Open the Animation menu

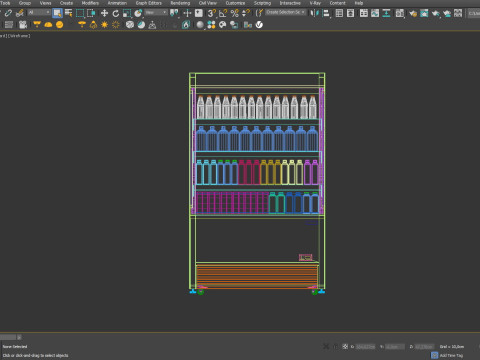click(117, 3)
